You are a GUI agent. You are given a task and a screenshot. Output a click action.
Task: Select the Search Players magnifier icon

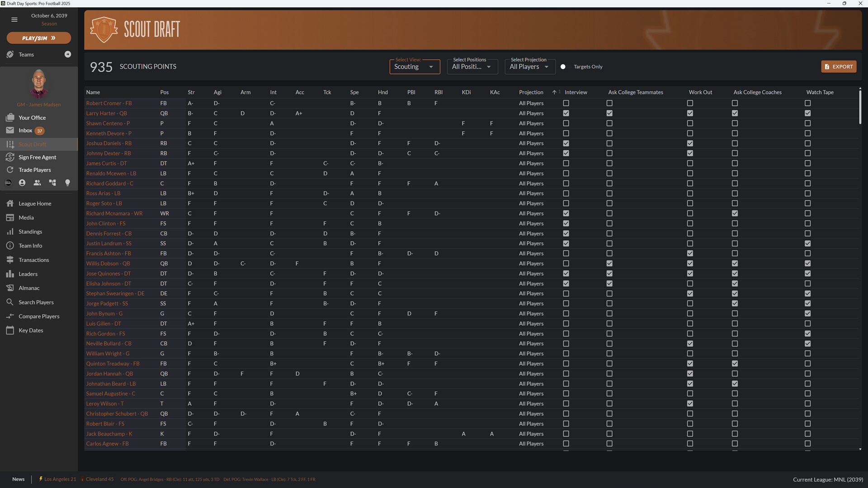(x=10, y=302)
